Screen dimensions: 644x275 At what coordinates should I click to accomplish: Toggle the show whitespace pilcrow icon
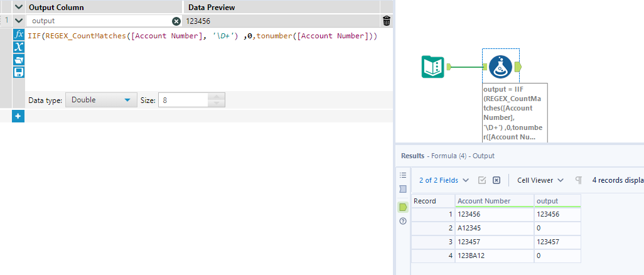click(578, 180)
